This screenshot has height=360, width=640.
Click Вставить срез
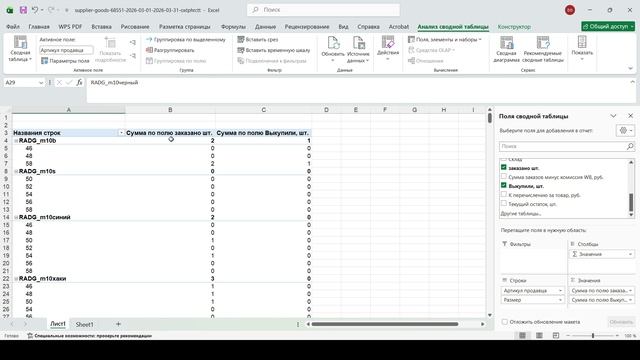tap(258, 40)
